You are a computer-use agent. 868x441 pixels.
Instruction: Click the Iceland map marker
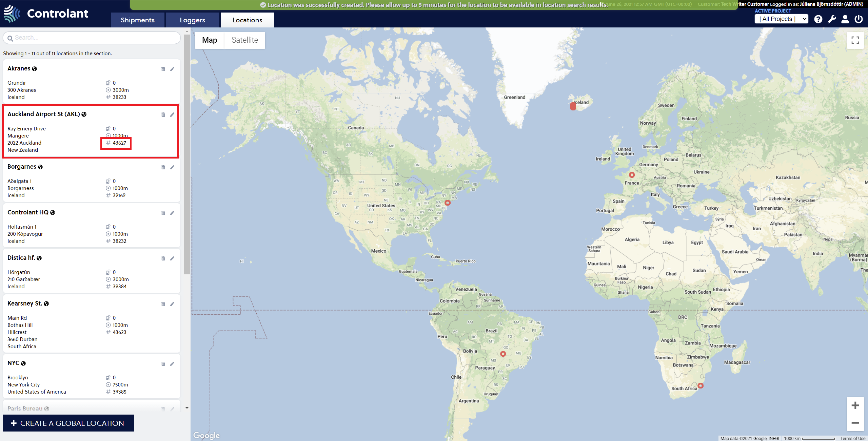coord(573,106)
